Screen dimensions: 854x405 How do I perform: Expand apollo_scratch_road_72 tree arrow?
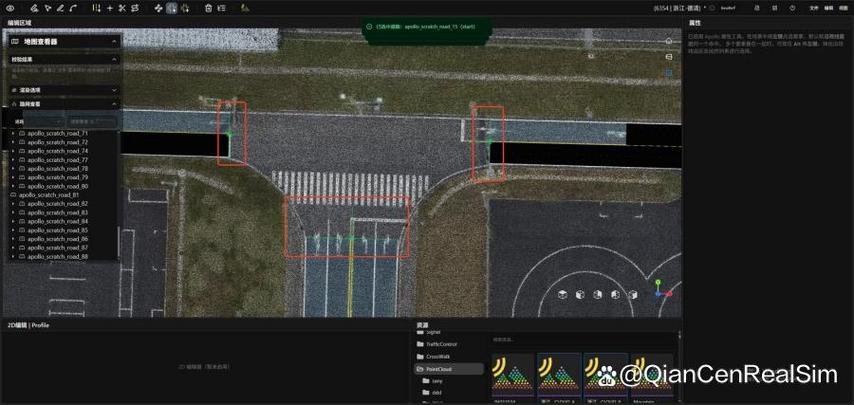(x=14, y=142)
